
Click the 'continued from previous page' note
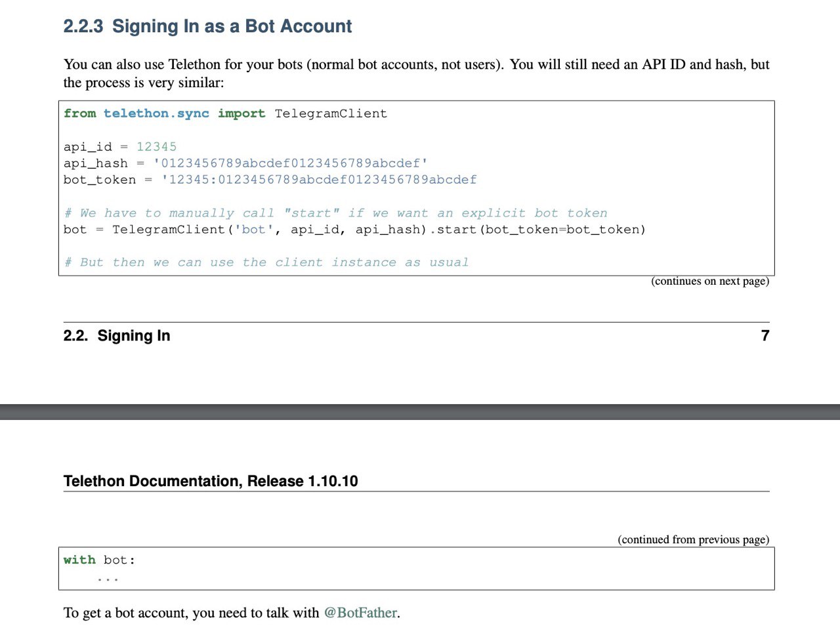click(x=694, y=539)
